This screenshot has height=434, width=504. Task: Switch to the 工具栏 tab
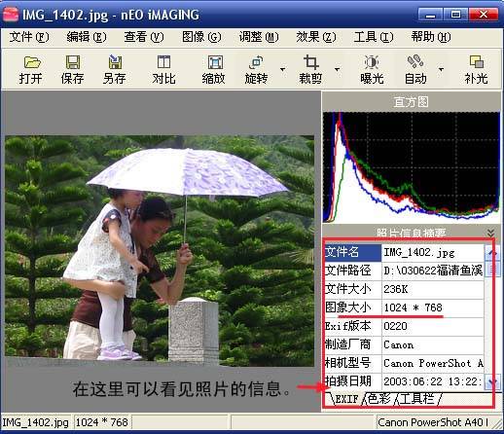point(417,399)
